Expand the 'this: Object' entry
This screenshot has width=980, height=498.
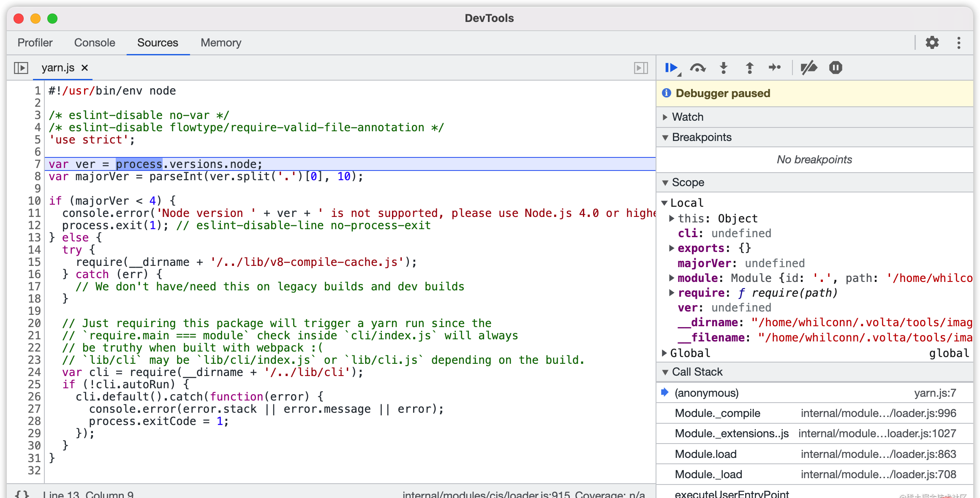click(x=672, y=218)
